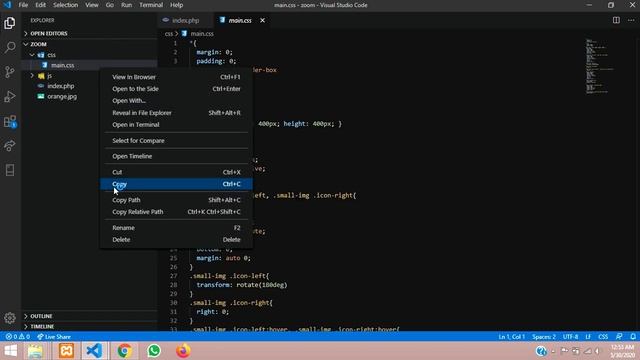Open the Help menu

pos(176,5)
